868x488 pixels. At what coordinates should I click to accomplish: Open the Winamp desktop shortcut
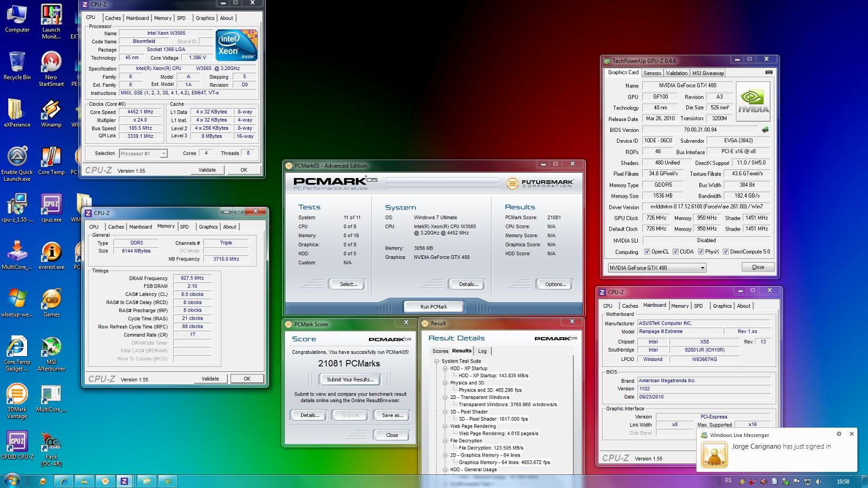pyautogui.click(x=51, y=113)
